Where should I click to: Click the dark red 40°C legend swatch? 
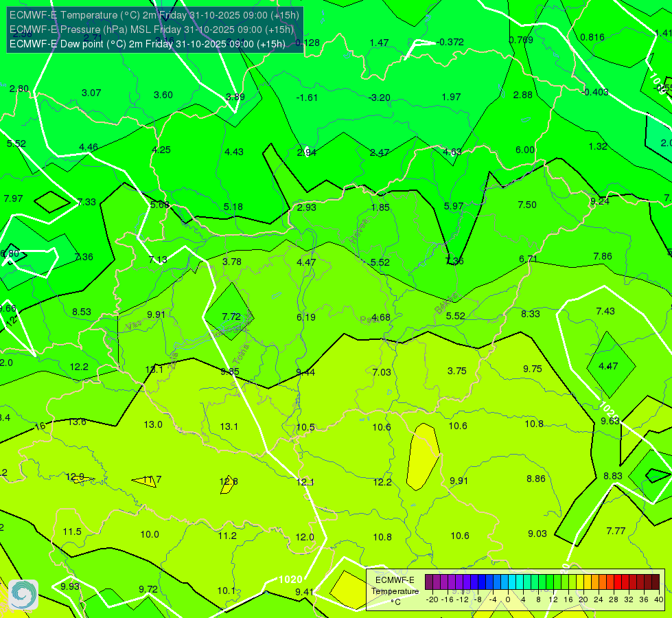pos(656,582)
